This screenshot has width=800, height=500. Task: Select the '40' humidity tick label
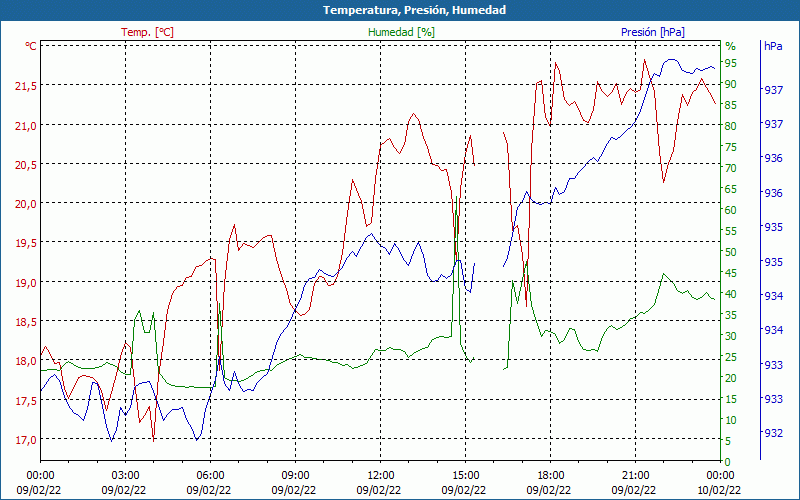click(731, 294)
